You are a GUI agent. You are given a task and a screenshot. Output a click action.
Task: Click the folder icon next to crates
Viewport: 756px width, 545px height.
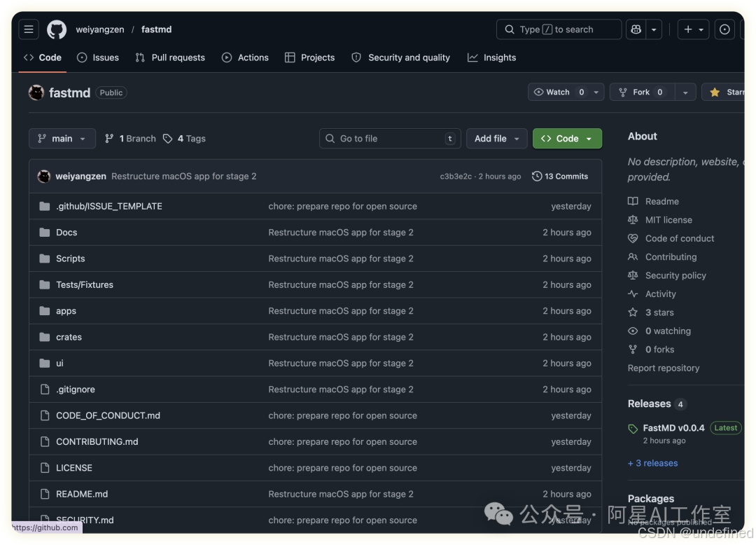coord(44,337)
